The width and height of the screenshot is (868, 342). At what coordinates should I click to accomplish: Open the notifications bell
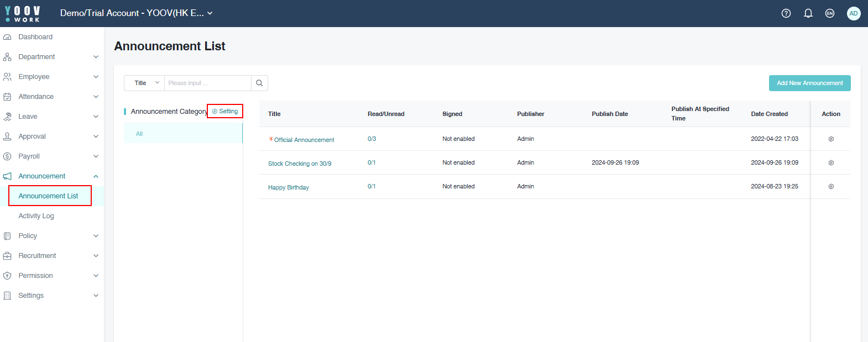(x=808, y=13)
